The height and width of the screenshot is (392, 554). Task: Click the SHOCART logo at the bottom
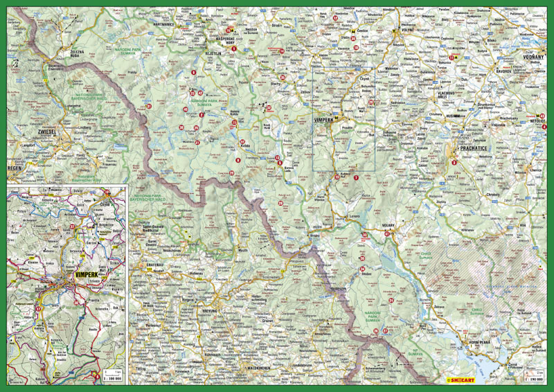tap(463, 380)
